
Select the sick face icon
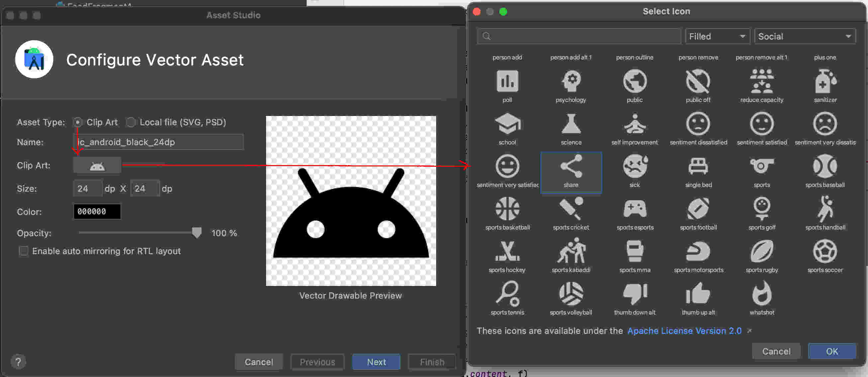pyautogui.click(x=634, y=166)
